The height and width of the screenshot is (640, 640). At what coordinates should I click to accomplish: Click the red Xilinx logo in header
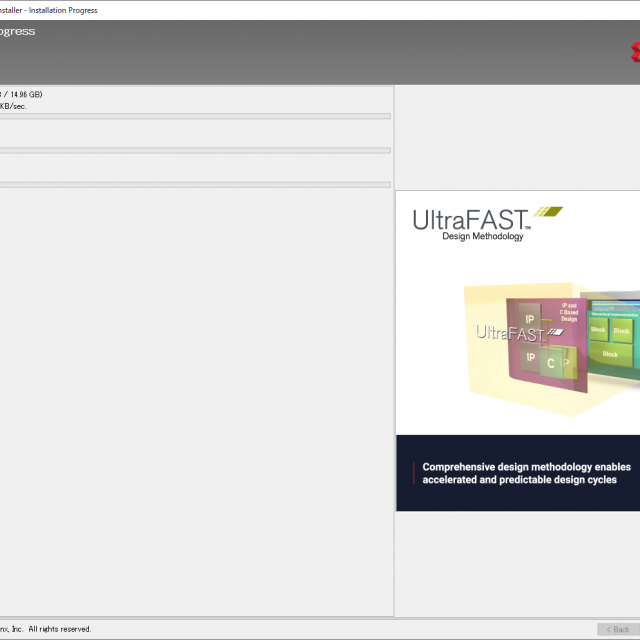pyautogui.click(x=635, y=52)
